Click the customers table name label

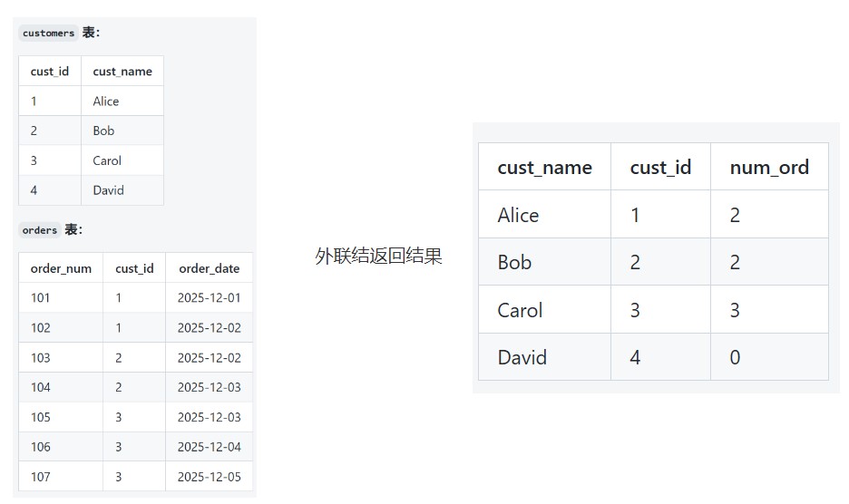click(49, 34)
